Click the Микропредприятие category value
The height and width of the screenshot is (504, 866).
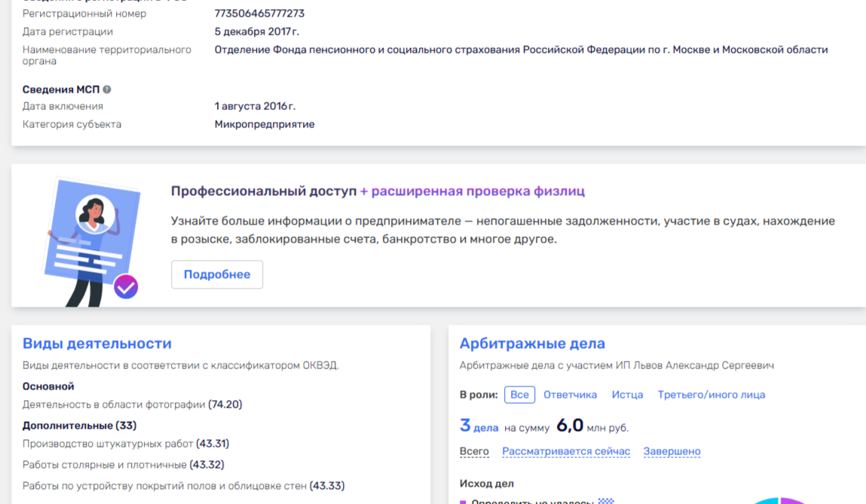(x=265, y=124)
